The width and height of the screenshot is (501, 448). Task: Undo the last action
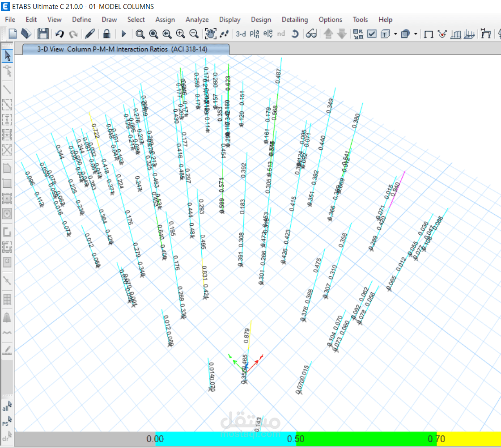(x=59, y=34)
